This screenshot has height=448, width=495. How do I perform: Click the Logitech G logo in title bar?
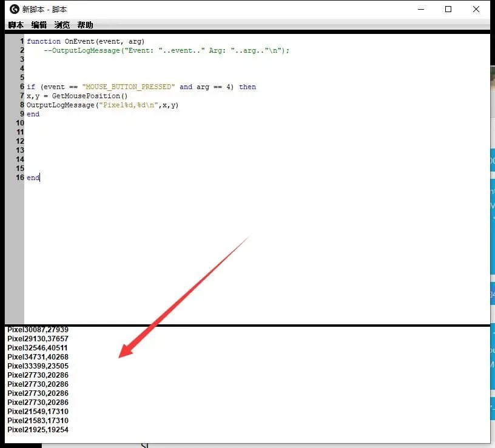pos(14,9)
